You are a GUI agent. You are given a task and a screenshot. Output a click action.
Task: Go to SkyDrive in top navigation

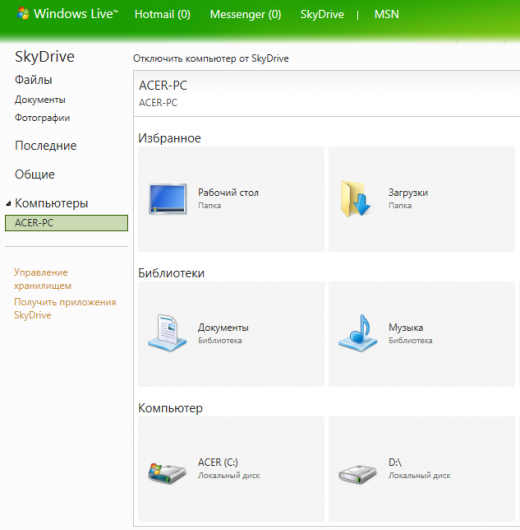coord(322,14)
